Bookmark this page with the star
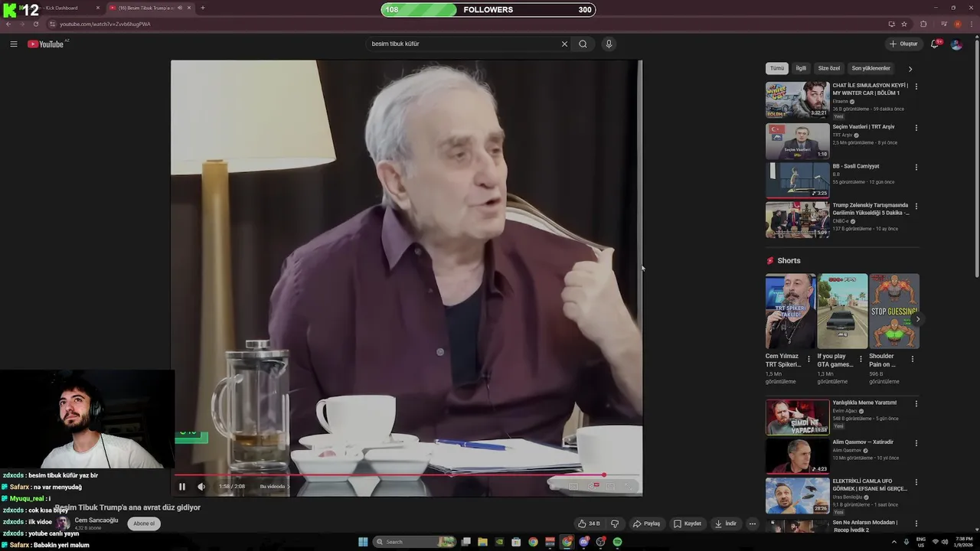Screen dimensions: 980x551 904,24
